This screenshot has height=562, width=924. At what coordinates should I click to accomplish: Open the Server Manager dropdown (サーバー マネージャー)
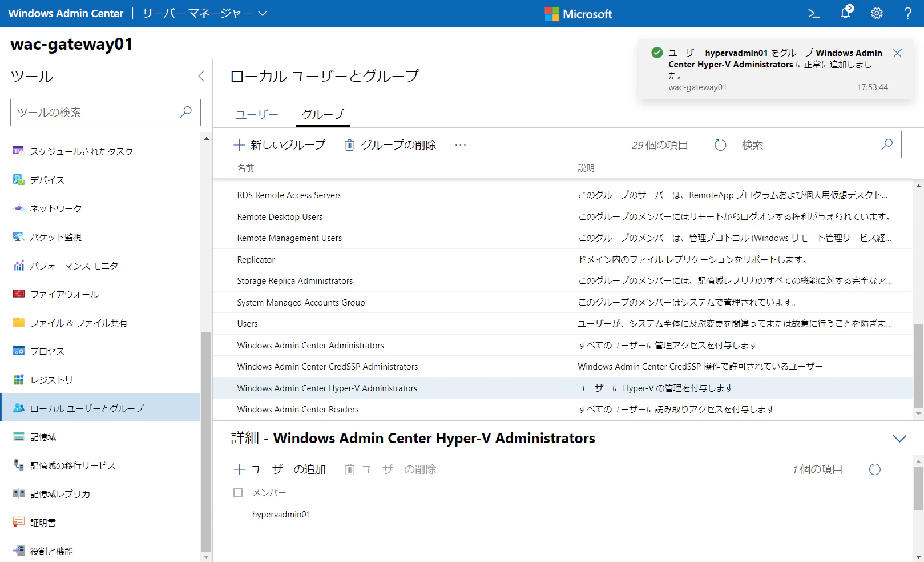click(204, 13)
